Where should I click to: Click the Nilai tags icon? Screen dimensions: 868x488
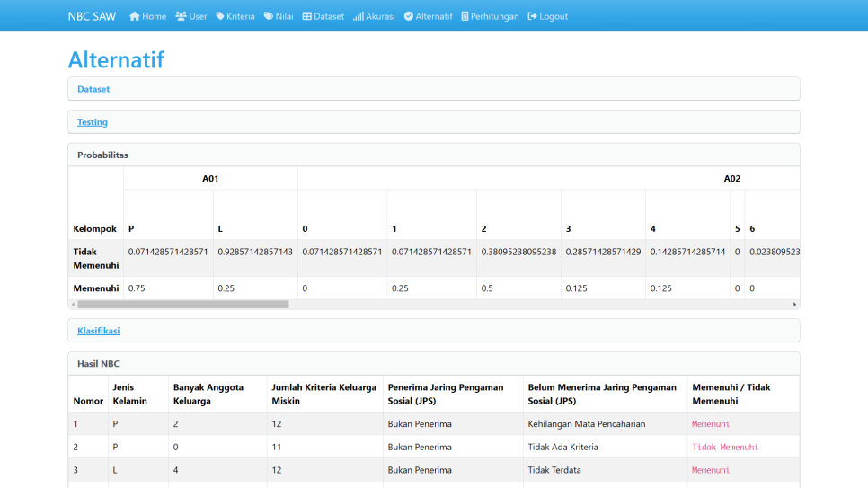click(x=268, y=16)
